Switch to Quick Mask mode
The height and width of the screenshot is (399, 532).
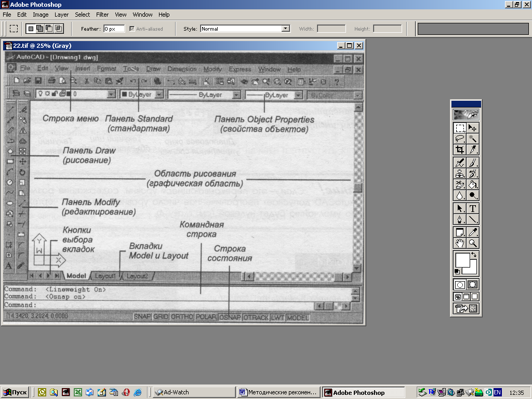(472, 285)
